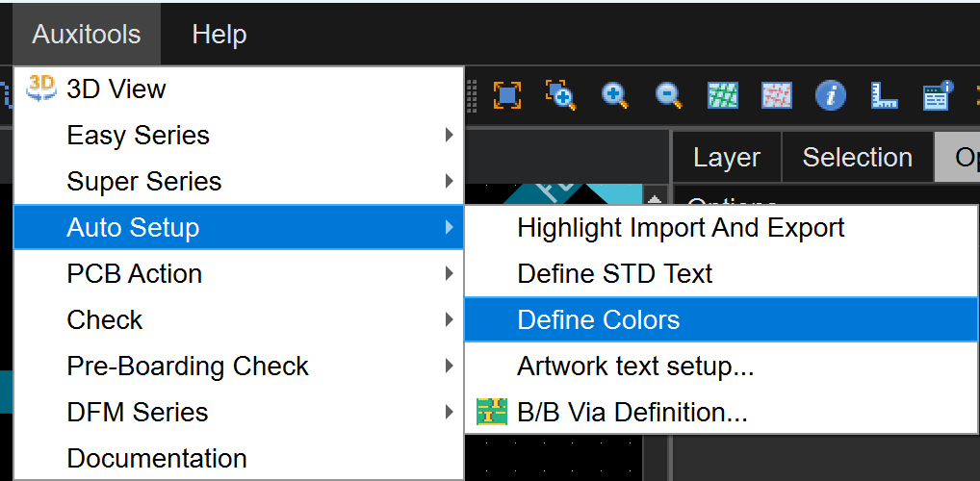The height and width of the screenshot is (481, 980).
Task: Click the red dotted pattern icon
Action: click(776, 94)
